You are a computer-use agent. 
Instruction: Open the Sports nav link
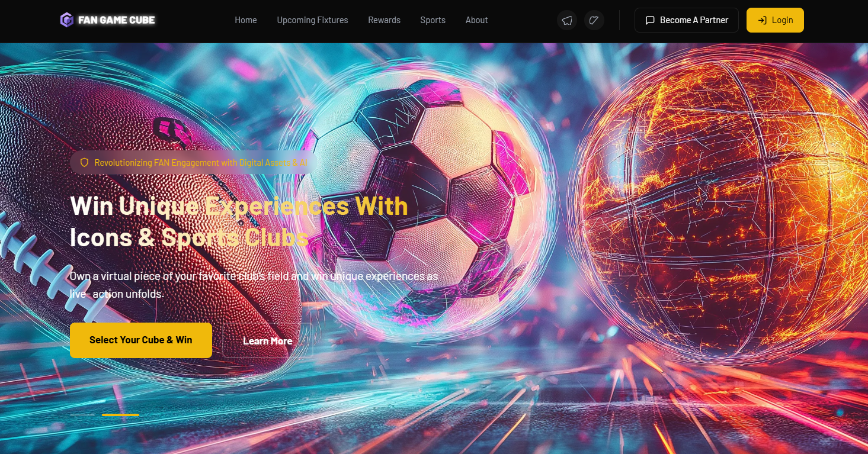coord(433,20)
